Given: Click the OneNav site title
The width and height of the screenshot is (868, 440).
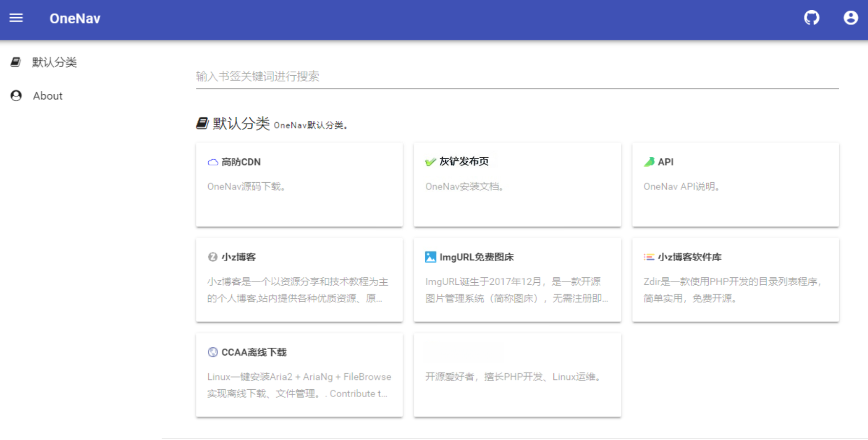Looking at the screenshot, I should [x=75, y=19].
